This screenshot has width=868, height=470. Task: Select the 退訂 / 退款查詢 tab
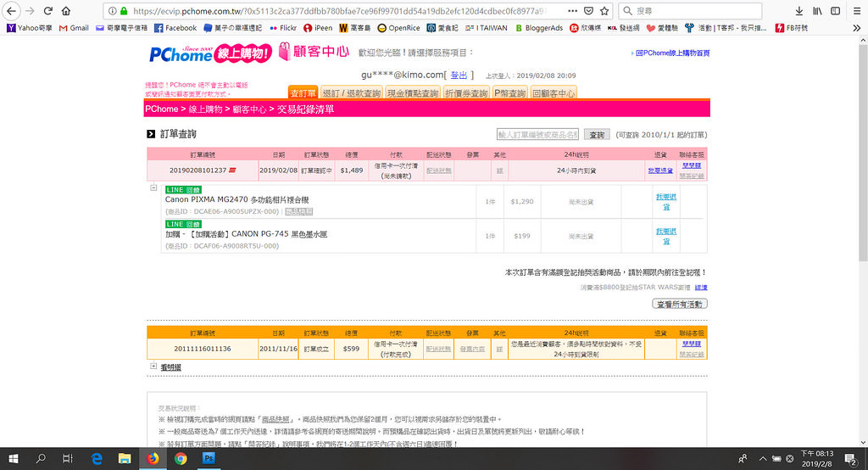click(352, 93)
